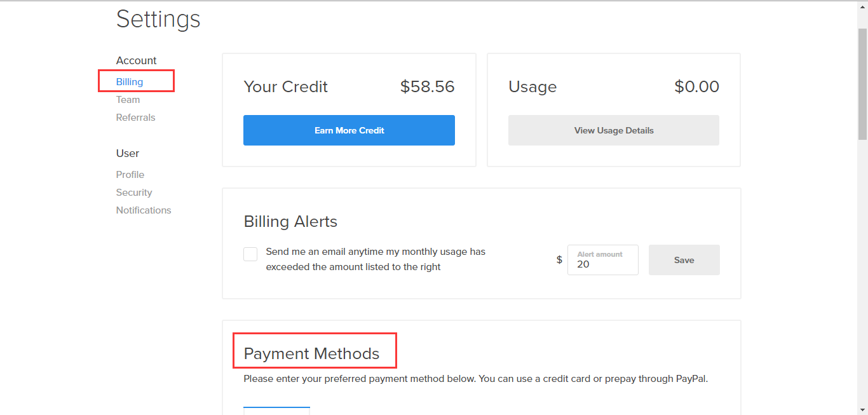The image size is (868, 415).
Task: Click the Billing Alerts heading
Action: [290, 222]
